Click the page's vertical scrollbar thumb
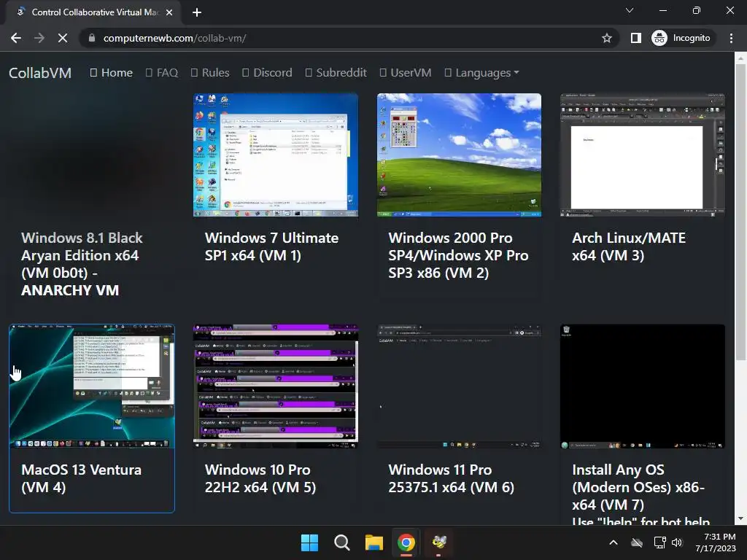The image size is (747, 560). (740, 212)
